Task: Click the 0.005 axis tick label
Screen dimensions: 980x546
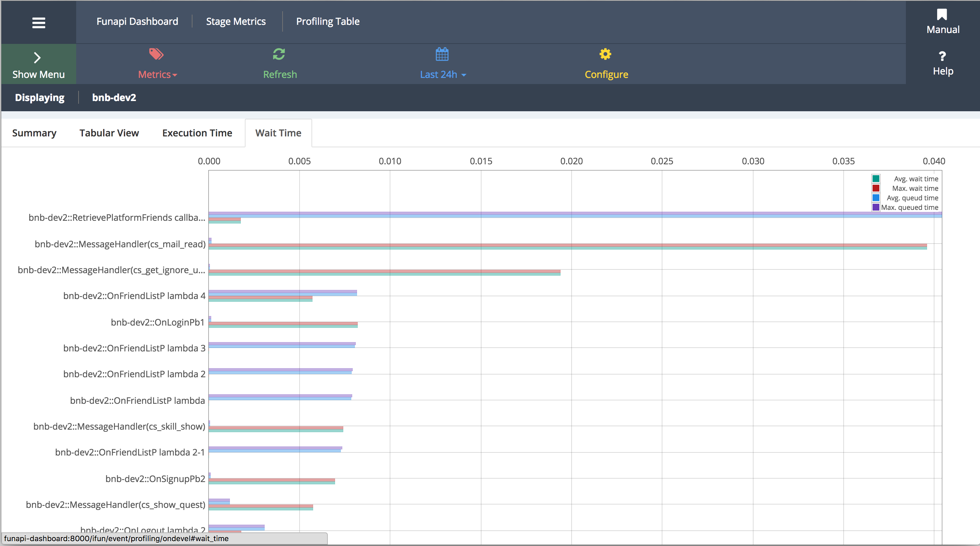Action: coord(299,161)
